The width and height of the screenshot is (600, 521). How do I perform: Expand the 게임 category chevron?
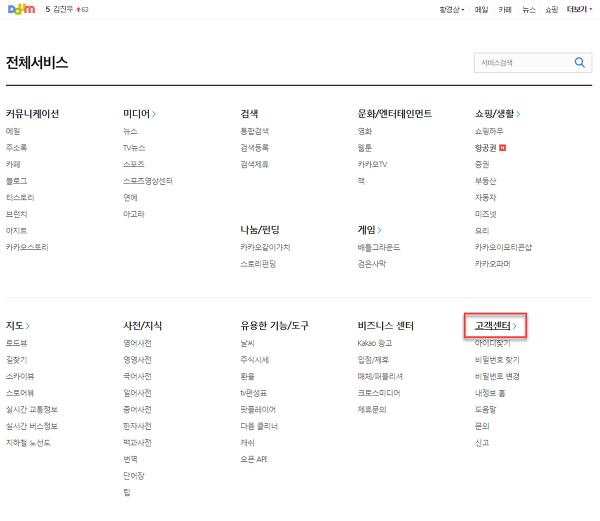tap(380, 230)
